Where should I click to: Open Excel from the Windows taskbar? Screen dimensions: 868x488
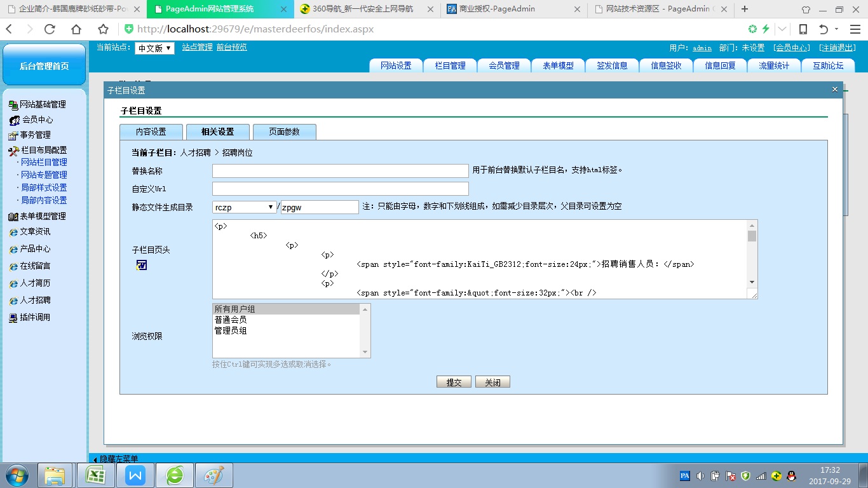tap(95, 475)
